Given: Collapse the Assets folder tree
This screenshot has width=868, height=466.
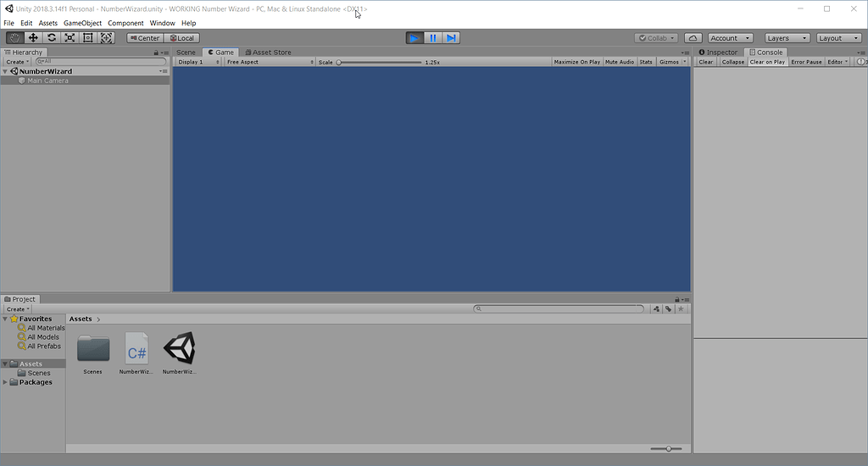Looking at the screenshot, I should point(6,364).
